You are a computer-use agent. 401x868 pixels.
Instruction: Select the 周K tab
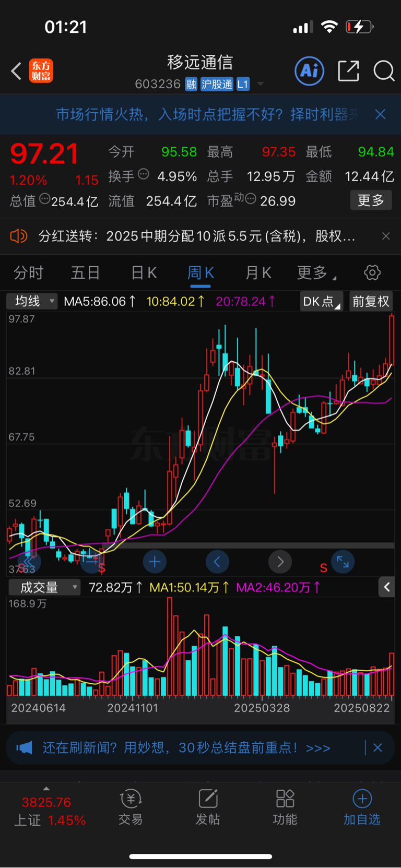point(200,272)
